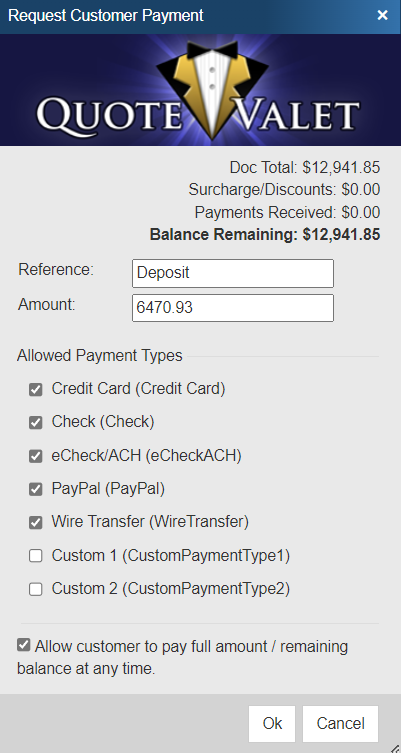Viewport: 401px width, 753px height.
Task: Uncheck the PayPal payment type
Action: 36,489
